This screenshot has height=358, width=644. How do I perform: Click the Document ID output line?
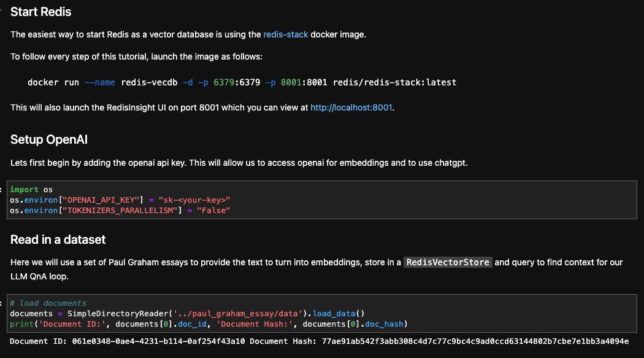tap(319, 341)
